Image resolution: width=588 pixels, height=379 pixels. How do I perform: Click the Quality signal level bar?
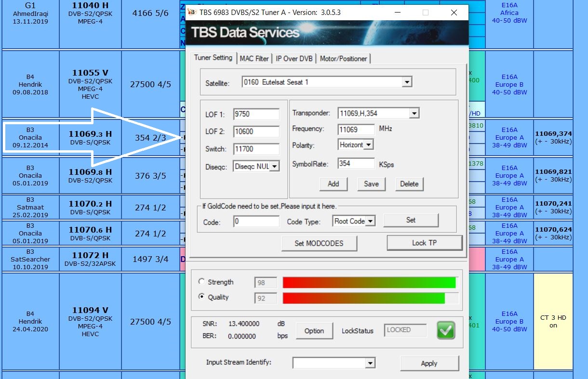click(x=370, y=298)
